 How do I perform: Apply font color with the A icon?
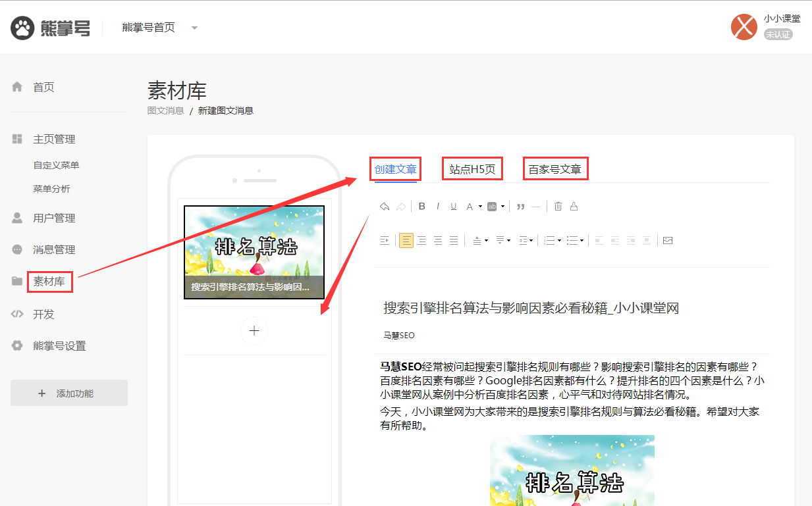click(470, 207)
